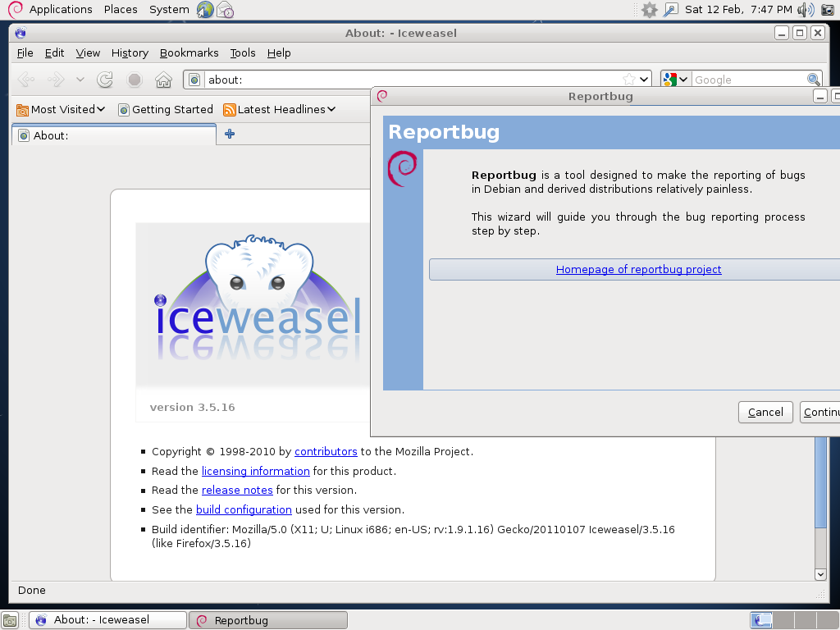The width and height of the screenshot is (840, 630).
Task: Go to the Home page icon
Action: coord(163,80)
